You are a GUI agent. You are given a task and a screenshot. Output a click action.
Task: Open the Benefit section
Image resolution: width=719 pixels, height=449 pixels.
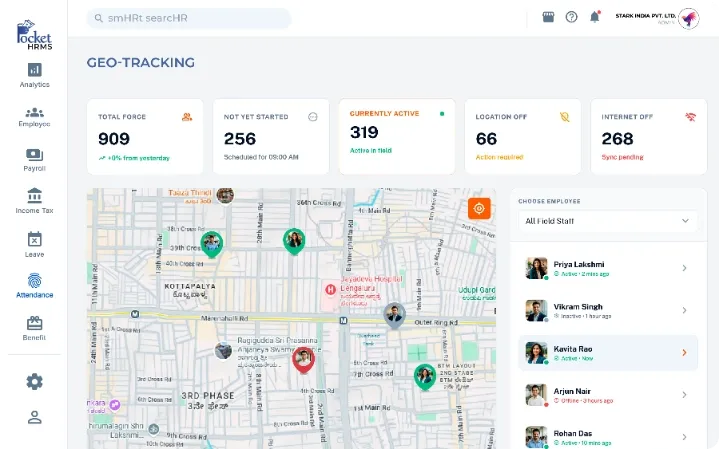point(34,328)
